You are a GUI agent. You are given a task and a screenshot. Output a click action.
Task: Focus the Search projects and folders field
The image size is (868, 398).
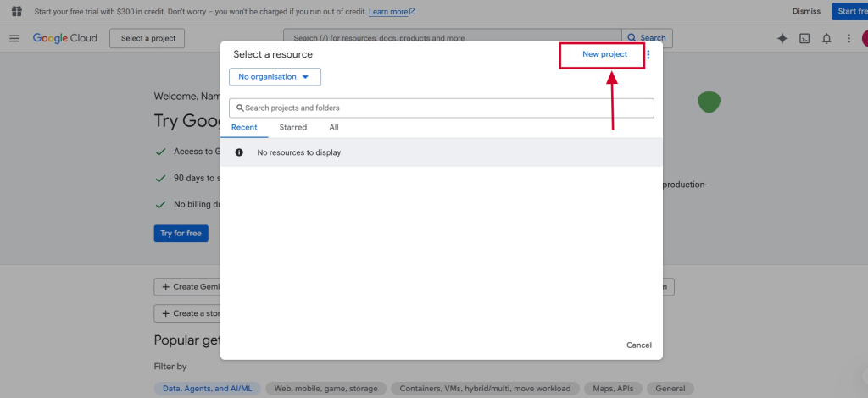click(441, 108)
